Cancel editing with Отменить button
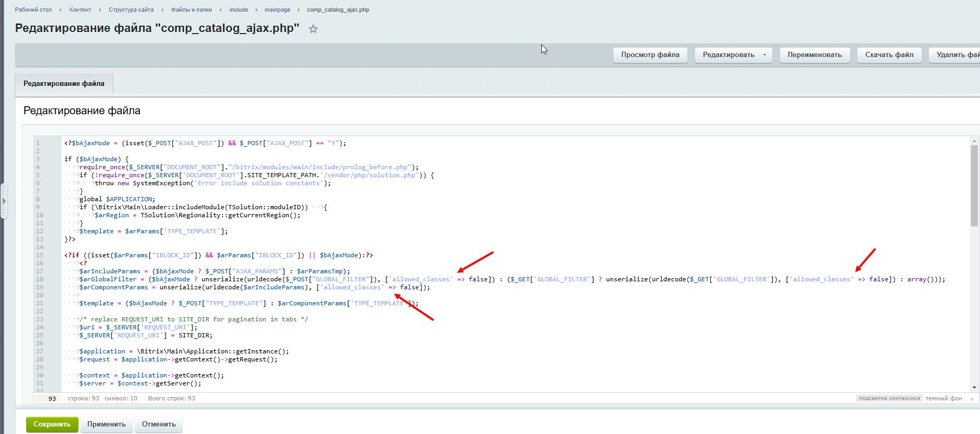The image size is (980, 434). [x=159, y=424]
